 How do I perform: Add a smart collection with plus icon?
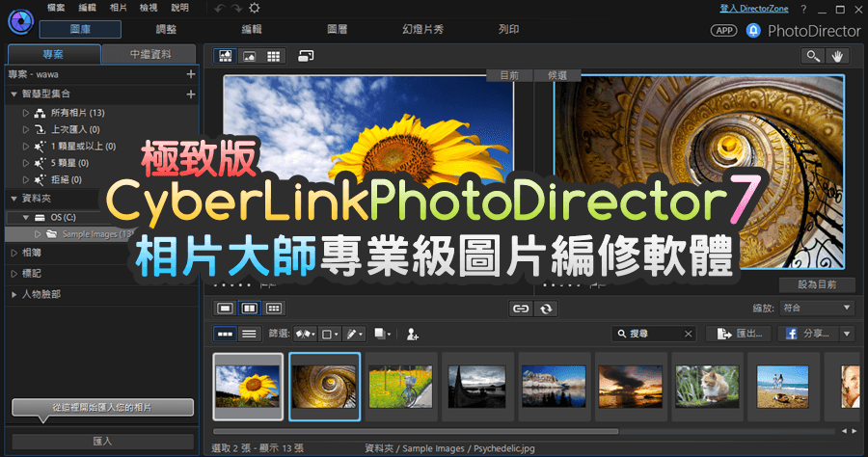click(x=191, y=94)
